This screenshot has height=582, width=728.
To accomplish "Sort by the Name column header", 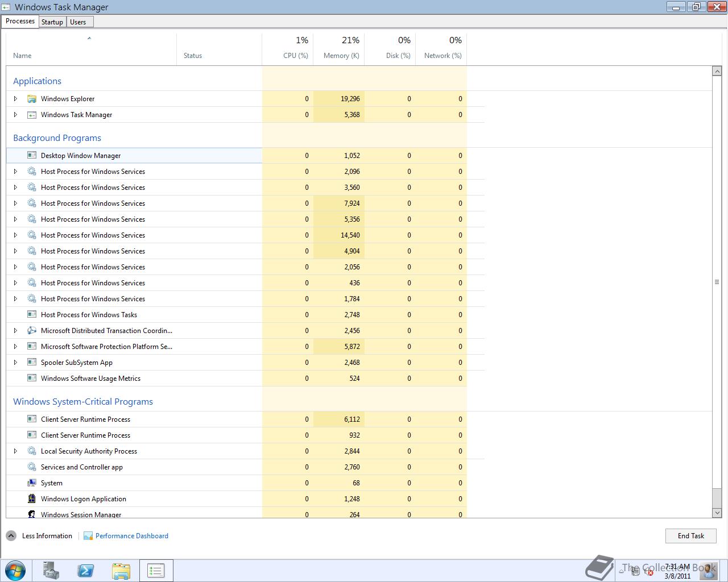I will (x=91, y=49).
